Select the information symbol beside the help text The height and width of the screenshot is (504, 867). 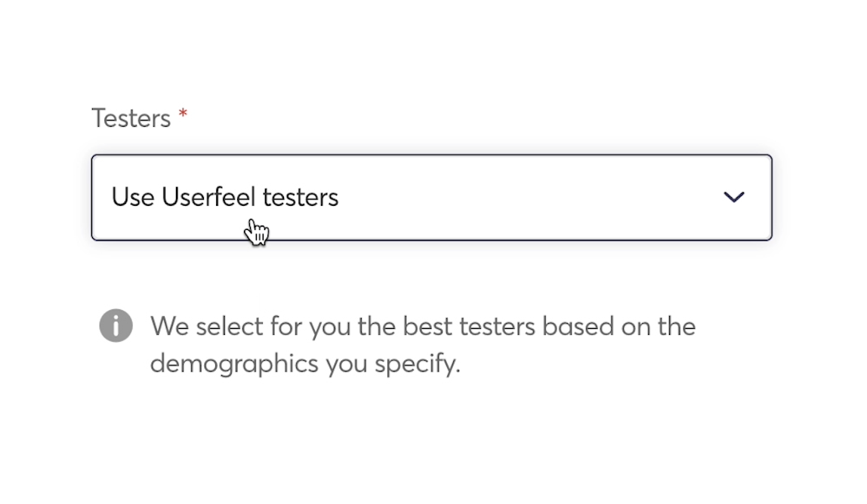[x=115, y=326]
